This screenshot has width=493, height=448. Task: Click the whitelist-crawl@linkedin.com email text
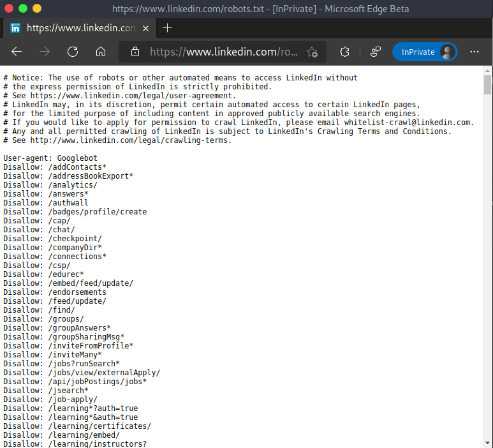pos(407,123)
